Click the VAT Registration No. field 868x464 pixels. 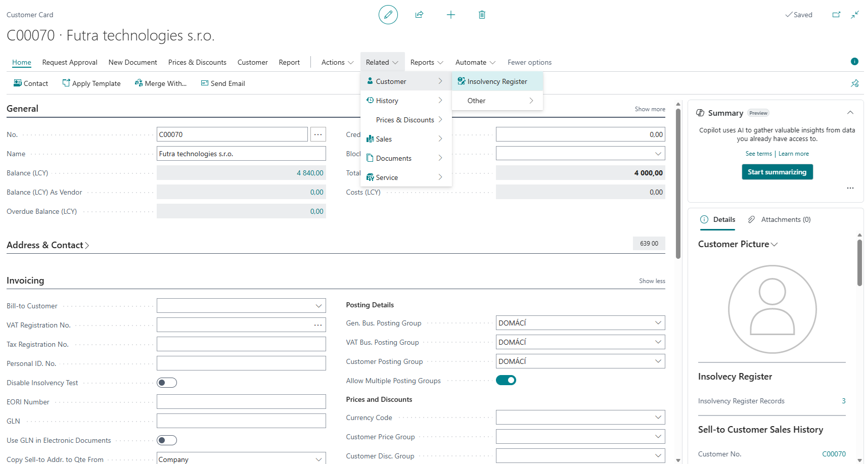(x=234, y=325)
